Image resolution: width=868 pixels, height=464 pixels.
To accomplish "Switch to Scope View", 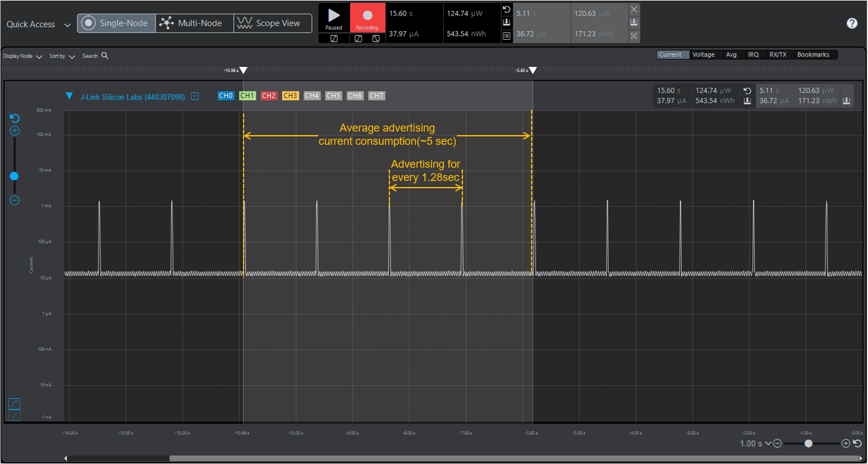I will (x=272, y=24).
